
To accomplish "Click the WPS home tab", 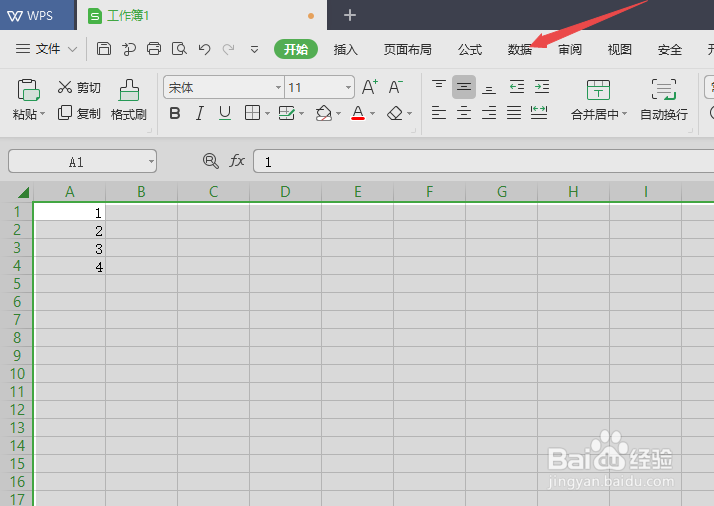I will [x=37, y=15].
